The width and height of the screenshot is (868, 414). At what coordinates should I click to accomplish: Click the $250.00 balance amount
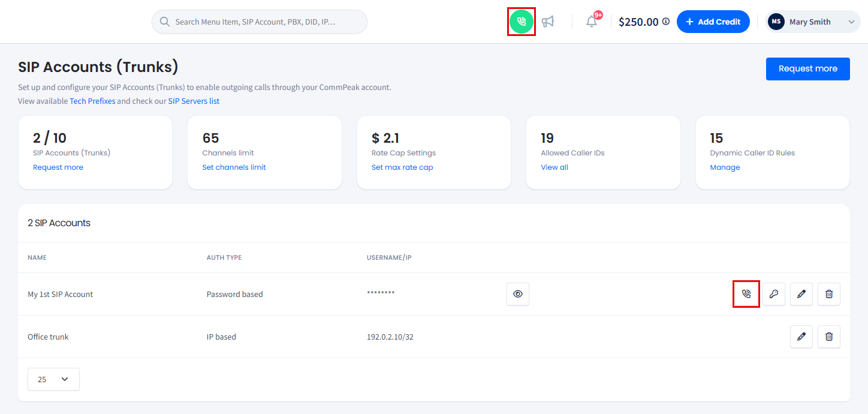[638, 22]
